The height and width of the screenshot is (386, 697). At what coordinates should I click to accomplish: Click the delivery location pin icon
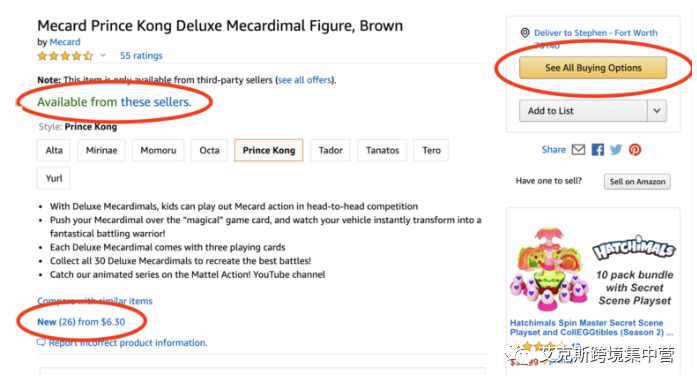click(x=525, y=32)
